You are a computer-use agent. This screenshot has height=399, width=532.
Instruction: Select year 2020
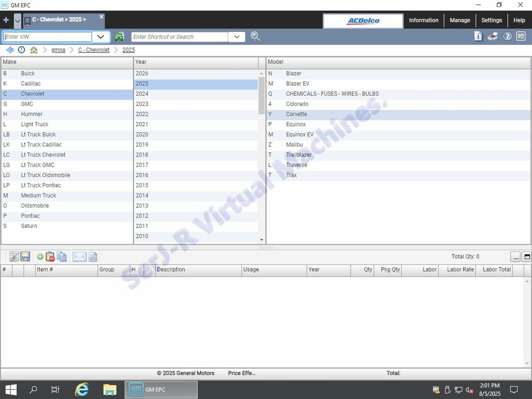[196, 135]
